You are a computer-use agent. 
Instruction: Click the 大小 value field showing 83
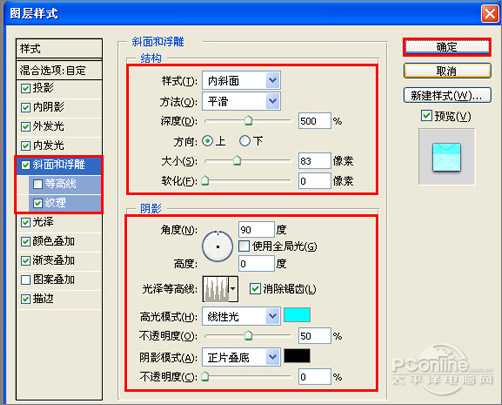coord(314,161)
